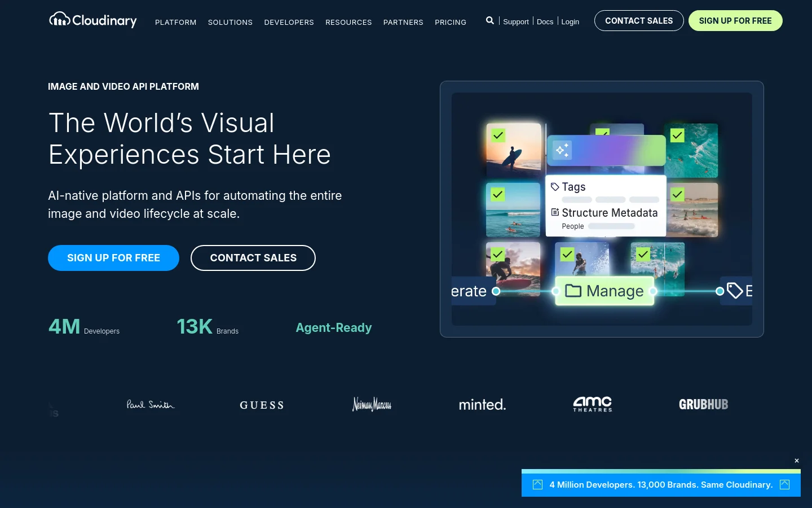Open the Pricing menu item
812x508 pixels.
tap(451, 22)
